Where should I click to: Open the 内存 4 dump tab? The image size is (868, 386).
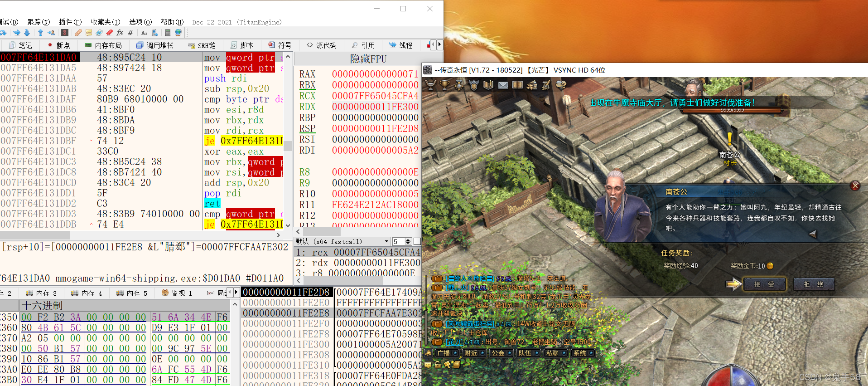tap(87, 293)
